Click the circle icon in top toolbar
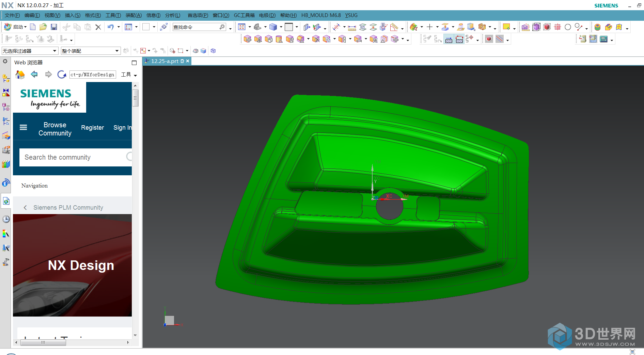The height and width of the screenshot is (355, 644). (568, 27)
